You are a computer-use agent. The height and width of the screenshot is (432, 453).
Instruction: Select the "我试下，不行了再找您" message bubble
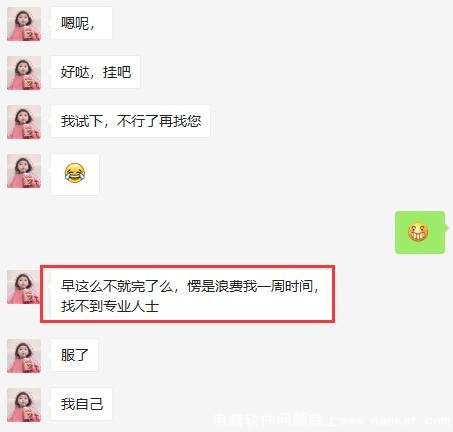point(130,121)
